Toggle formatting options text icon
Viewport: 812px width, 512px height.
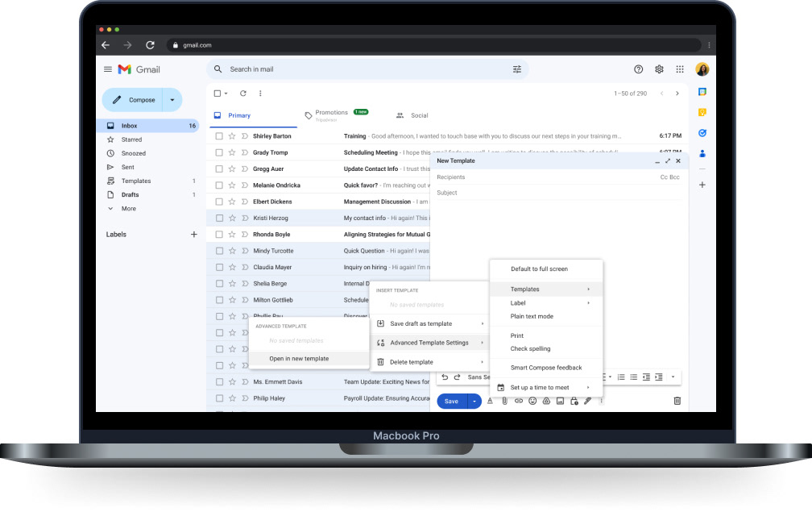[x=490, y=401]
